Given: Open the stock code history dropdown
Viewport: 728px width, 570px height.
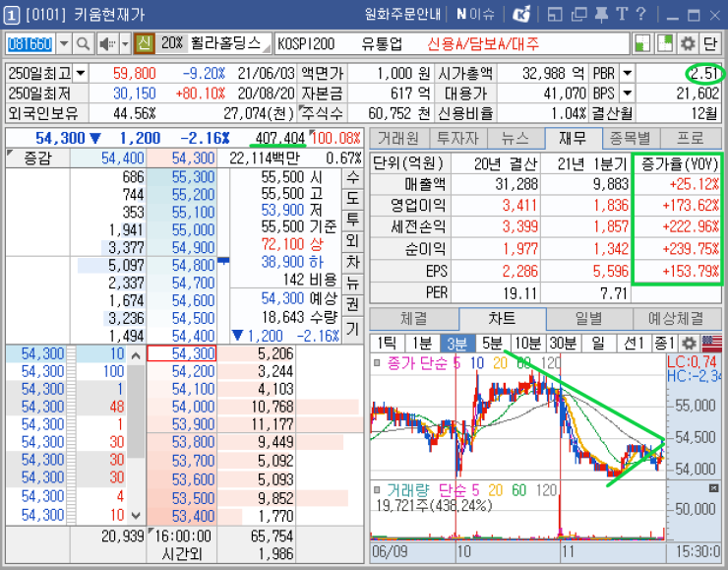Looking at the screenshot, I should tap(64, 44).
